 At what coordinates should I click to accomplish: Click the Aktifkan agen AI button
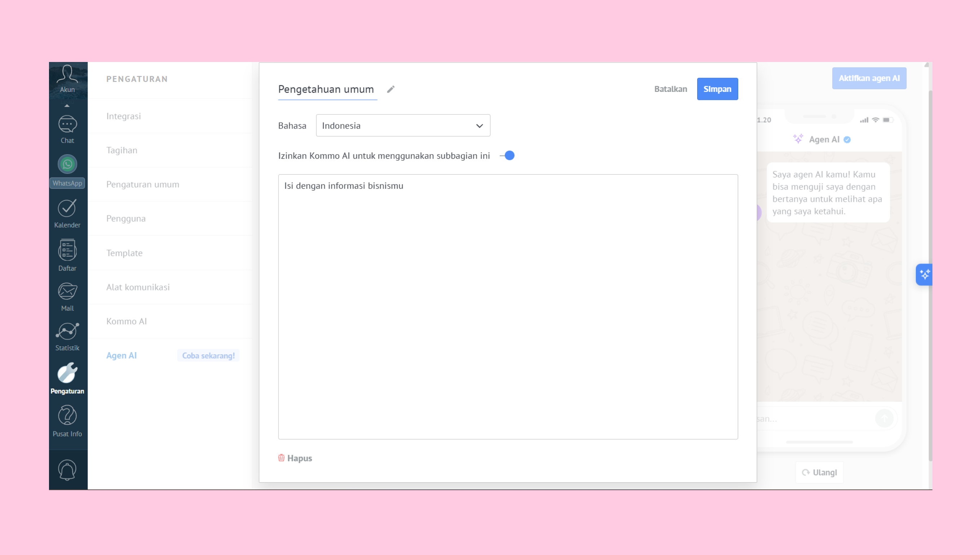(869, 78)
